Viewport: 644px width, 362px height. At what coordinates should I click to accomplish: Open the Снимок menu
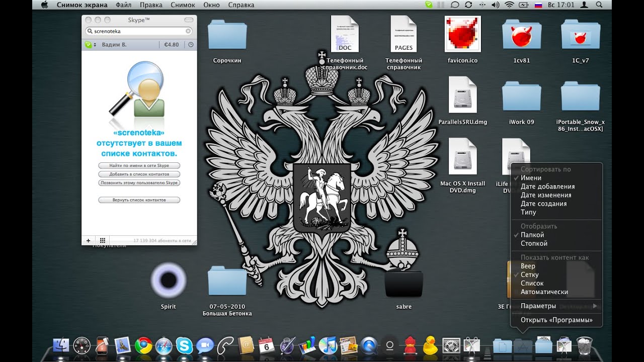pos(183,5)
